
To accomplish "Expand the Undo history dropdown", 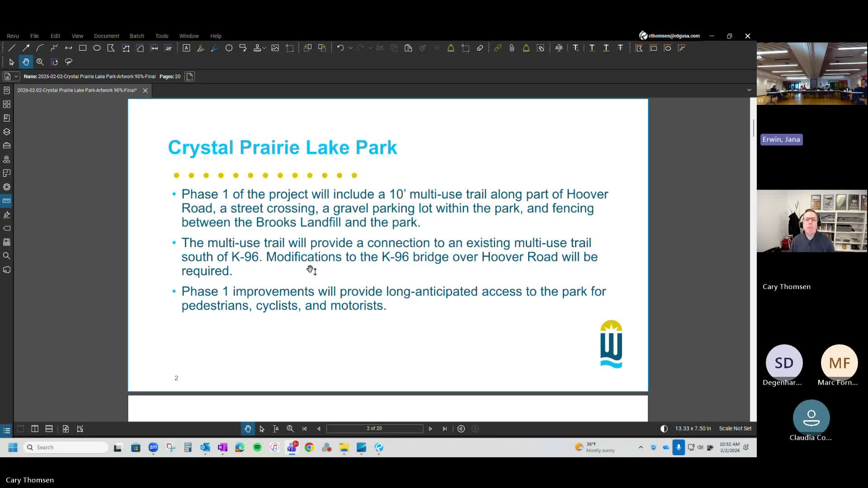I will (351, 48).
